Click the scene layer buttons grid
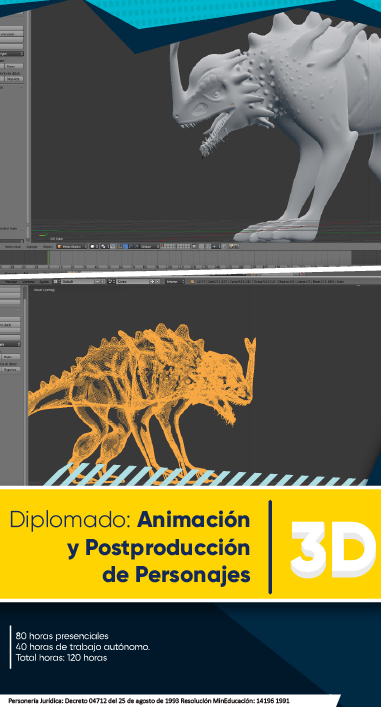Viewport: 381px width, 707px height. coord(176,247)
